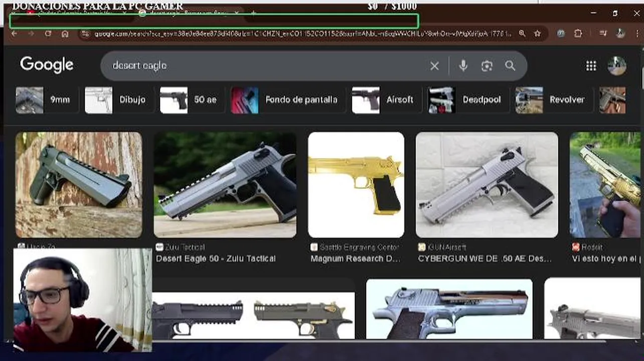Open the chrome pistol on light blue image
Screen dimensions: 644x361
pyautogui.click(x=449, y=309)
